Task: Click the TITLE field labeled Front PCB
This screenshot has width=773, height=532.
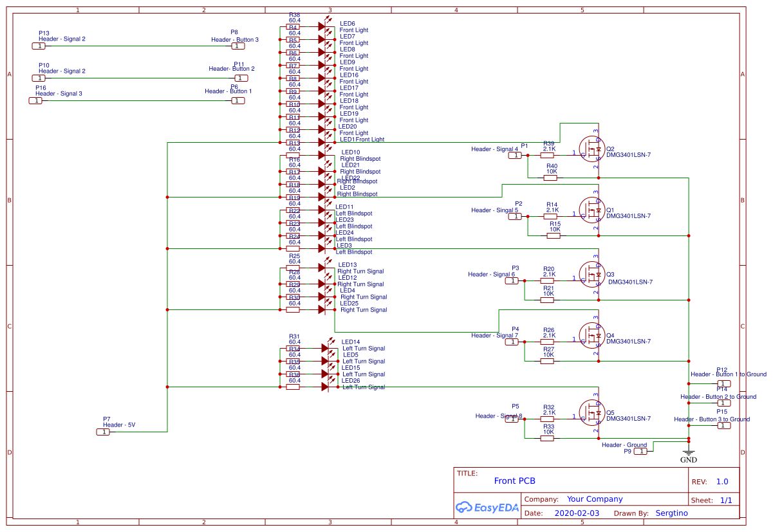Action: 515,481
